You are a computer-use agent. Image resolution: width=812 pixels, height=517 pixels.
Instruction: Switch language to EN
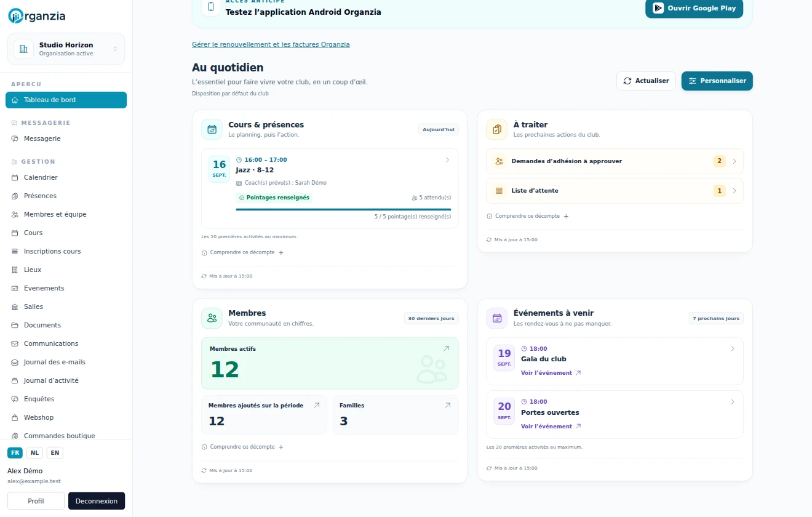point(55,453)
